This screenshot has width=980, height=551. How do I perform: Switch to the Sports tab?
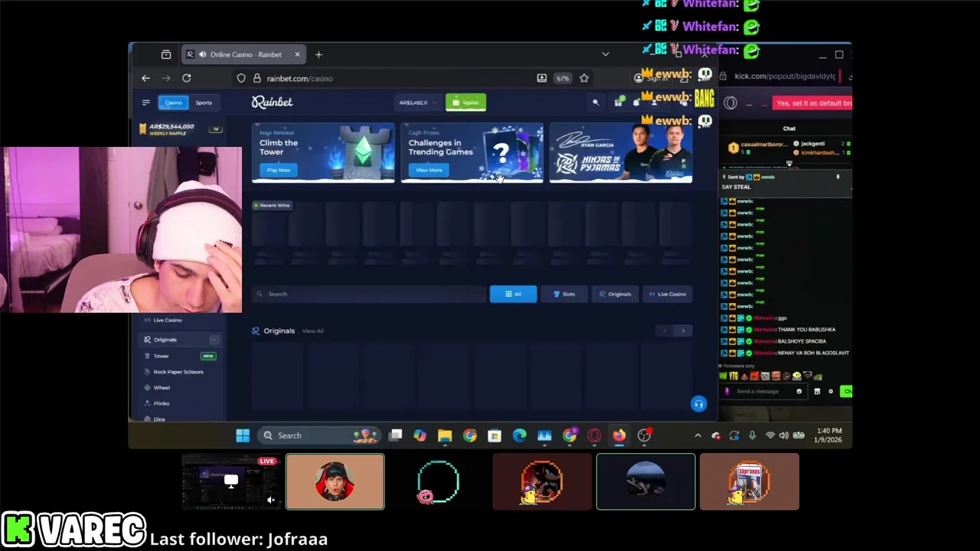pos(204,103)
